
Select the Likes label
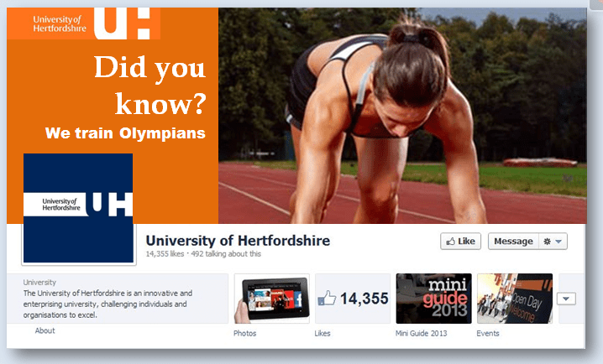322,333
